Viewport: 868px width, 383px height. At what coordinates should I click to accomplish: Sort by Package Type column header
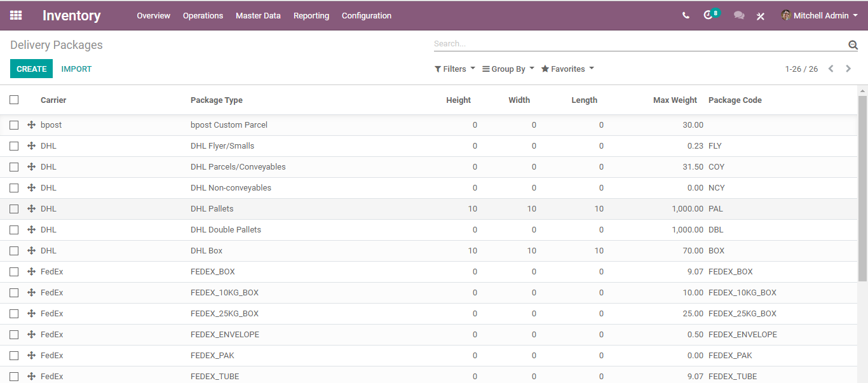(x=217, y=100)
